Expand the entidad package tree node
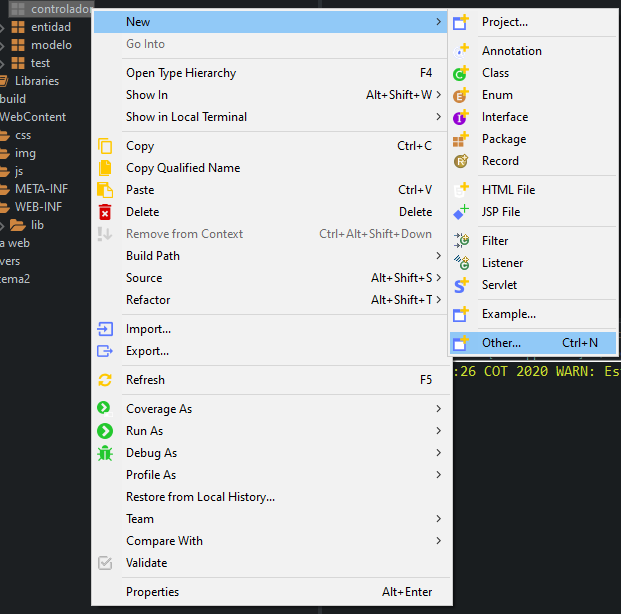 tap(3, 27)
